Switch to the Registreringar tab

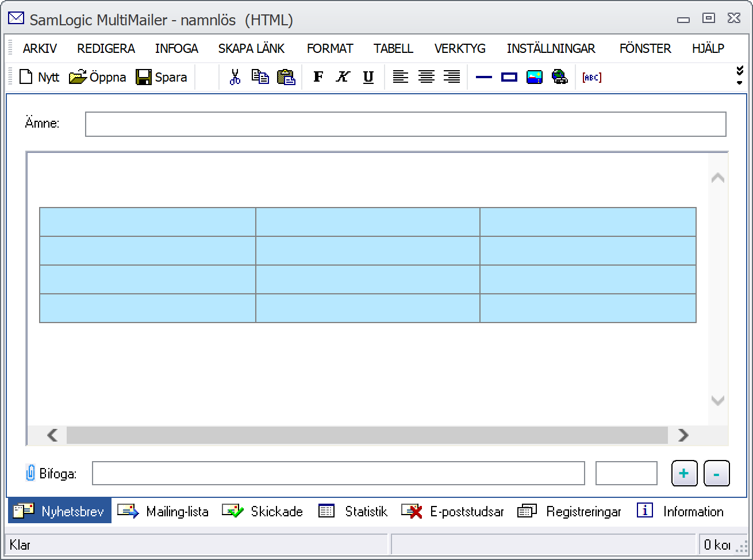[x=569, y=511]
